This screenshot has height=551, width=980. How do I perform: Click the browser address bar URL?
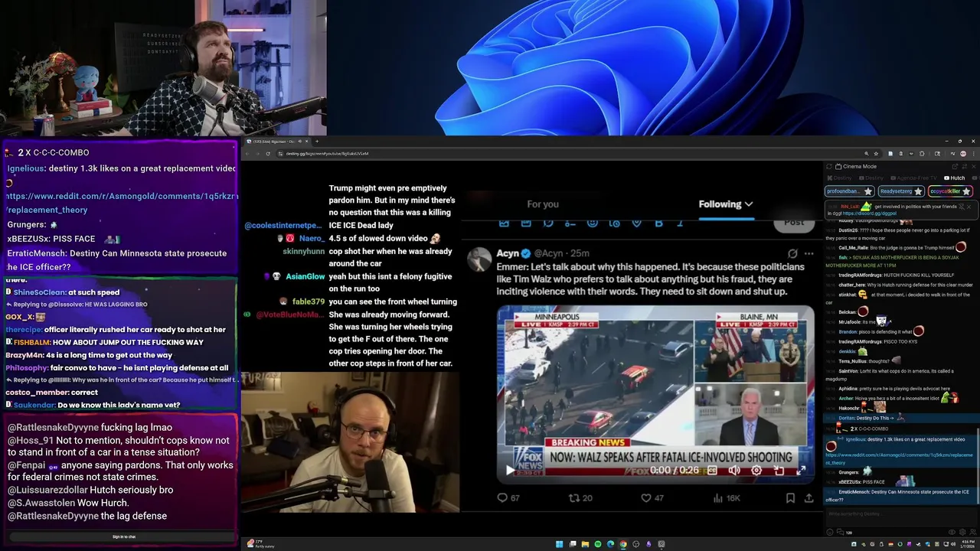coord(327,153)
